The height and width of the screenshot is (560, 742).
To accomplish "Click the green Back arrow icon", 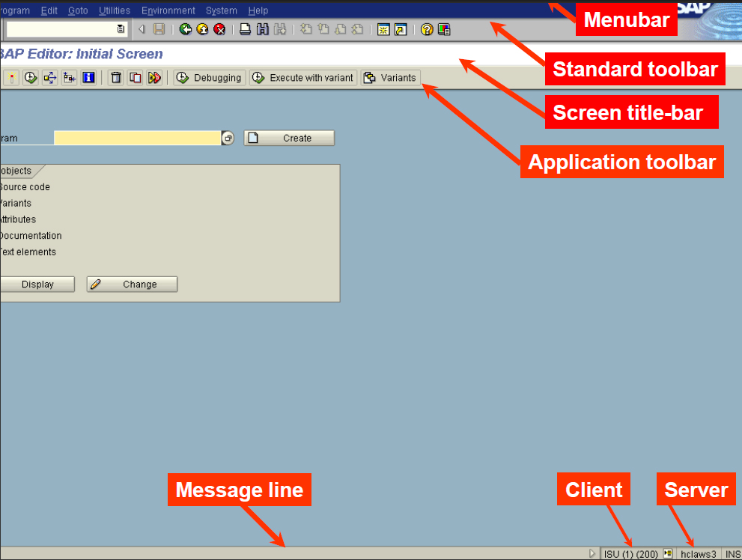I will 186,29.
